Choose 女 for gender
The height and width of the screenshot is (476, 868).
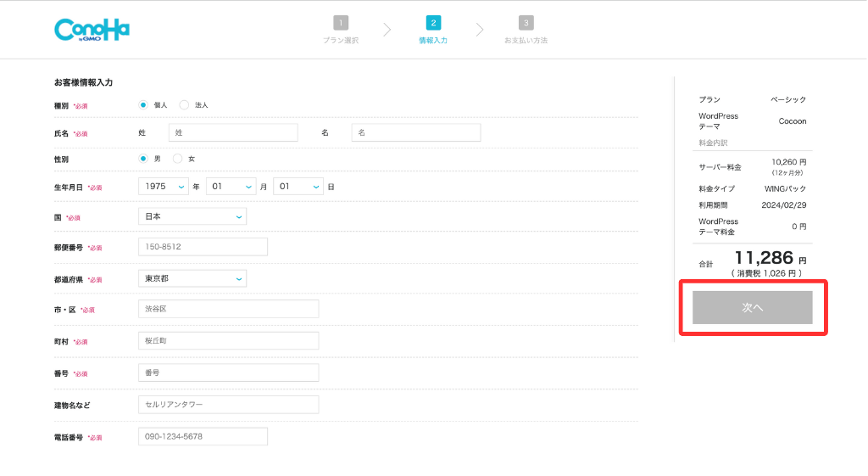click(x=178, y=159)
